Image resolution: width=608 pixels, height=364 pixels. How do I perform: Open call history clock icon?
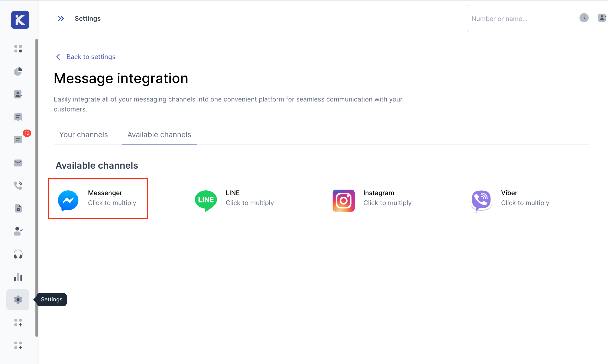coord(584,18)
